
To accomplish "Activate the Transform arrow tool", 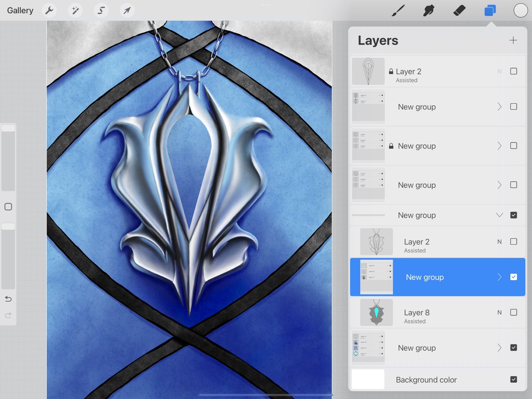I will pos(127,11).
